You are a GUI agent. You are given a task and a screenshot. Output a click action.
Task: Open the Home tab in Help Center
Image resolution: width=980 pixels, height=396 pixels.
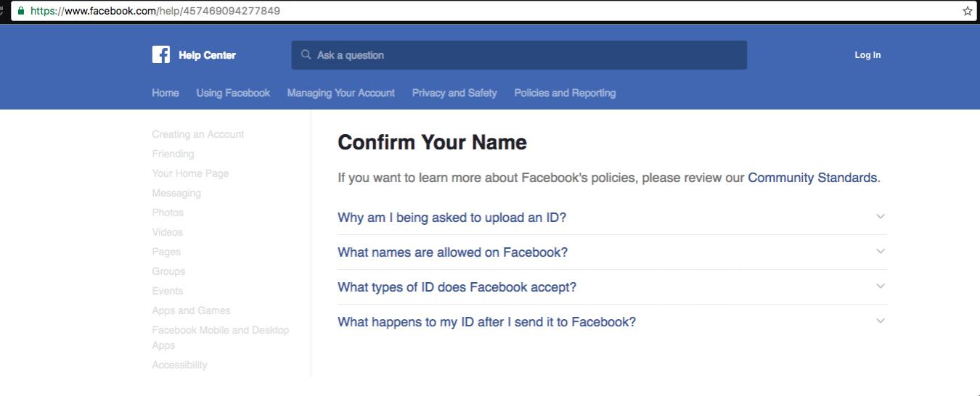[166, 93]
